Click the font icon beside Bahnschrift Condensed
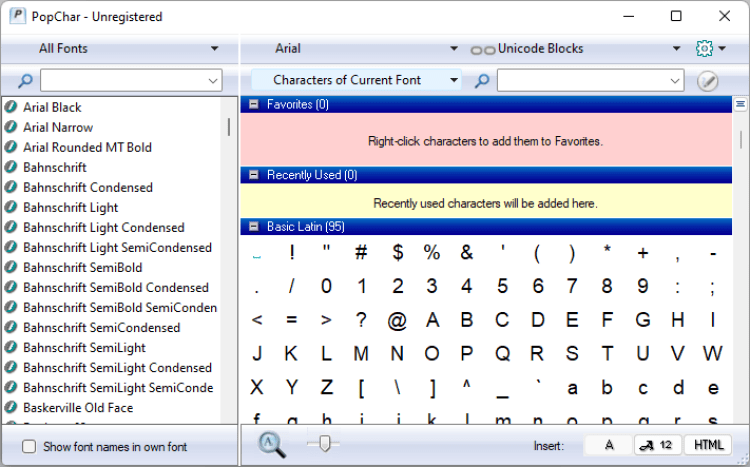 click(11, 187)
